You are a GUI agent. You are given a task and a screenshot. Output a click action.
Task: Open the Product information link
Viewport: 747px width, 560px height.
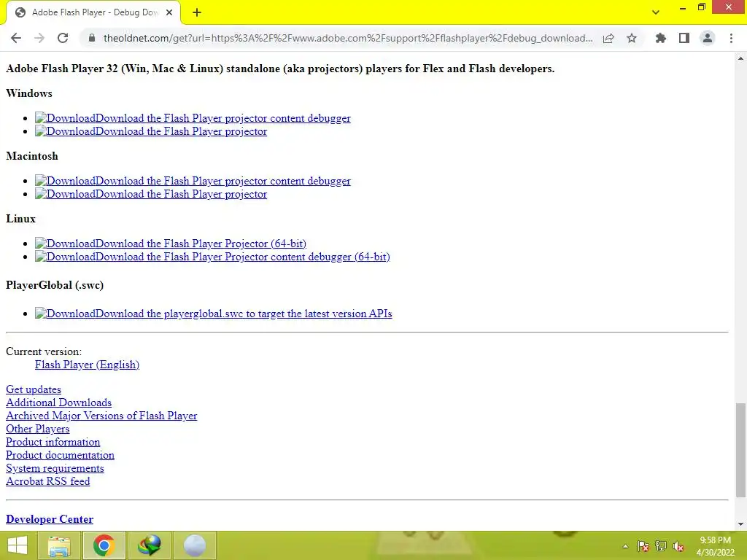[53, 442]
